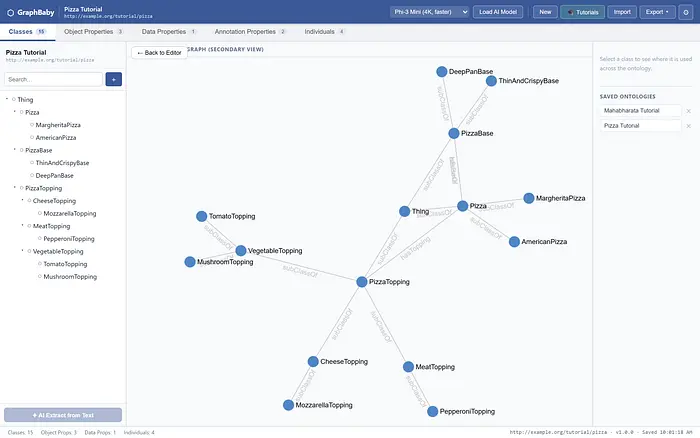Collapse the PizzaBase tree branch
The image size is (700, 438).
[x=15, y=150]
